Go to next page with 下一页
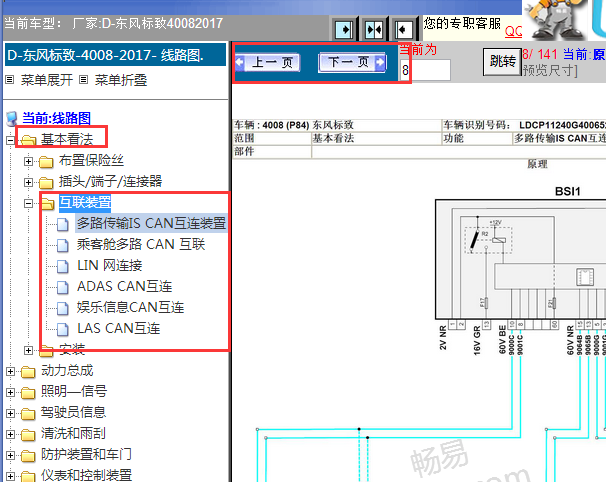 352,62
